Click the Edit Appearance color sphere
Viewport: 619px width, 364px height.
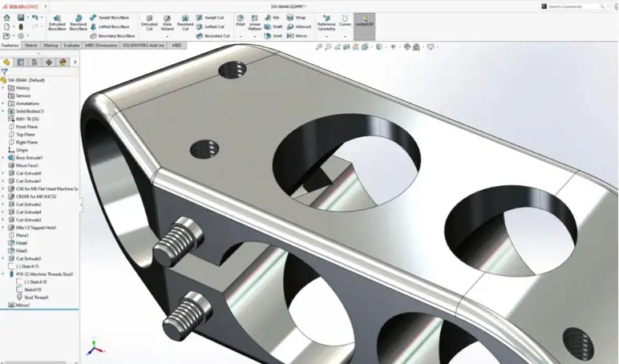[407, 47]
